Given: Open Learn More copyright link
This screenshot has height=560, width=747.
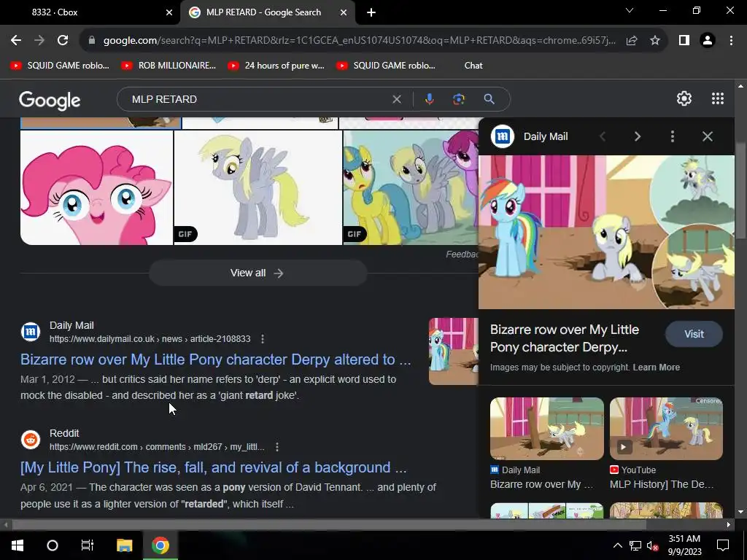Looking at the screenshot, I should [x=656, y=367].
